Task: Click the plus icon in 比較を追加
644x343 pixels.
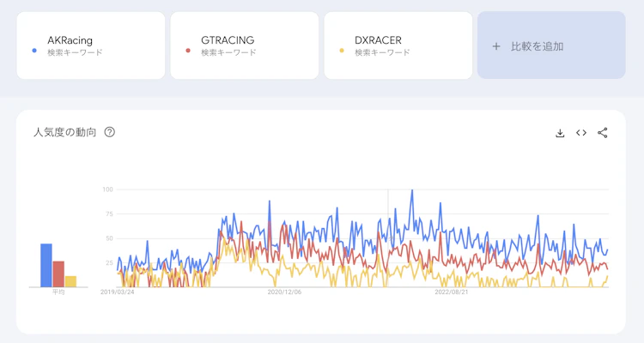Action: (x=496, y=46)
